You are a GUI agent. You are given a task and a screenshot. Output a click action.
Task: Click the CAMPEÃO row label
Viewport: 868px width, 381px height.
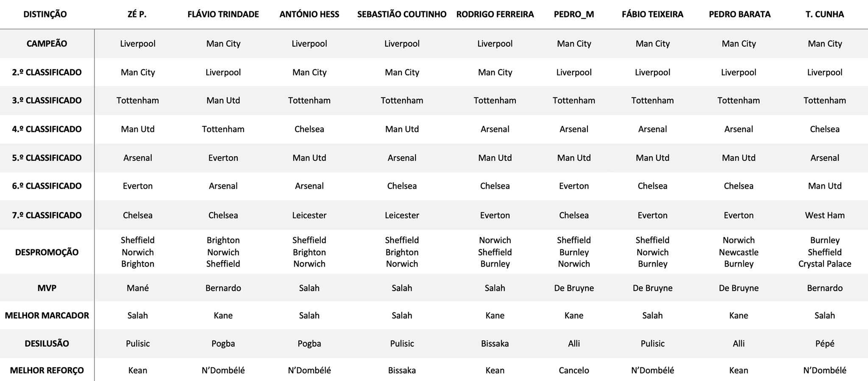pos(47,44)
